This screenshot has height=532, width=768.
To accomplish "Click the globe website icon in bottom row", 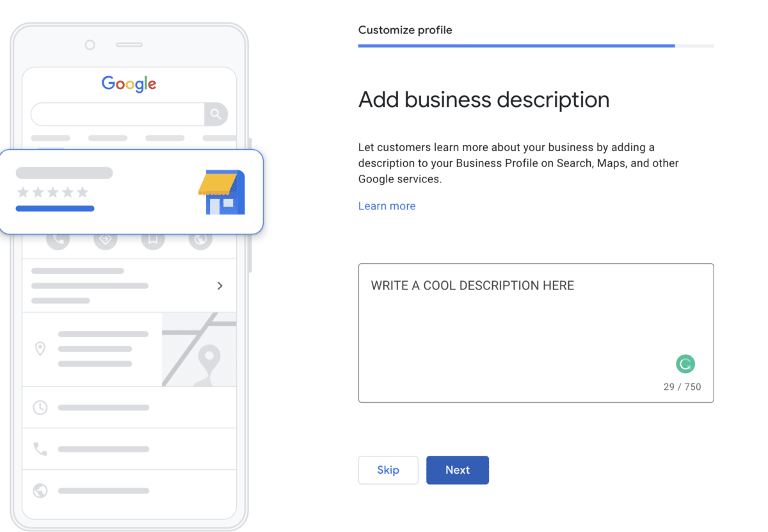I will point(40,491).
